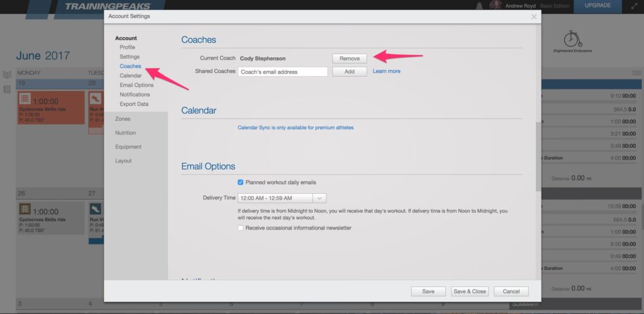Click Andrew Royd's profile avatar
644x314 pixels.
tap(496, 6)
